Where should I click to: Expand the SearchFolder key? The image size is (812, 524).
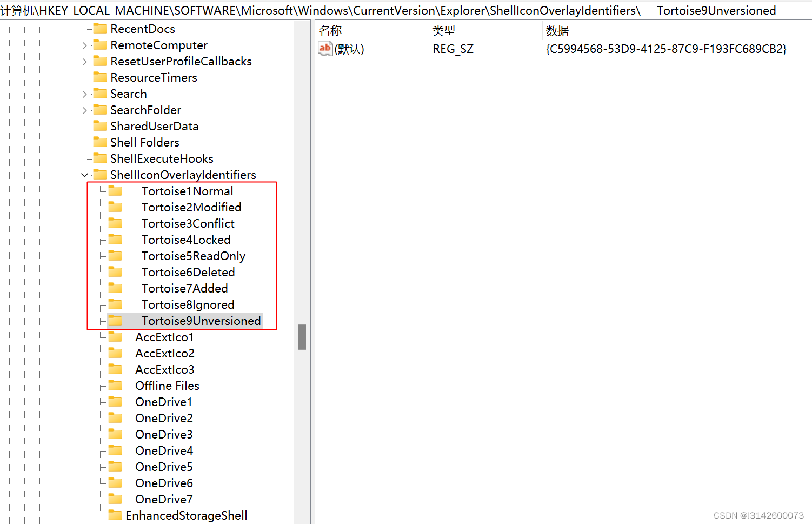coord(84,110)
